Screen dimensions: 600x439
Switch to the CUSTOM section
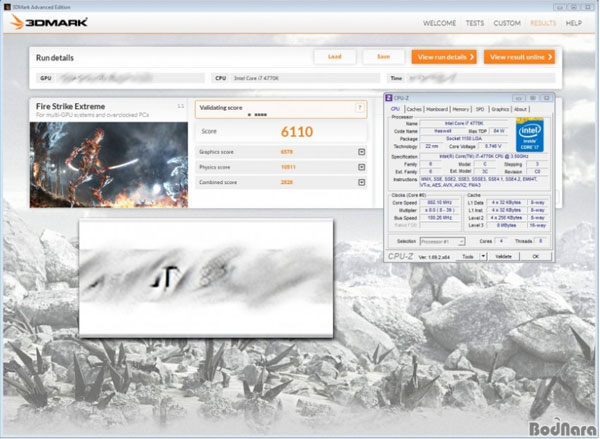tap(507, 23)
